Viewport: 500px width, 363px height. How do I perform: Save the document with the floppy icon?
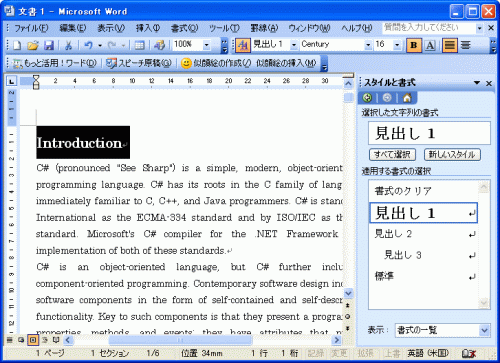tap(49, 45)
